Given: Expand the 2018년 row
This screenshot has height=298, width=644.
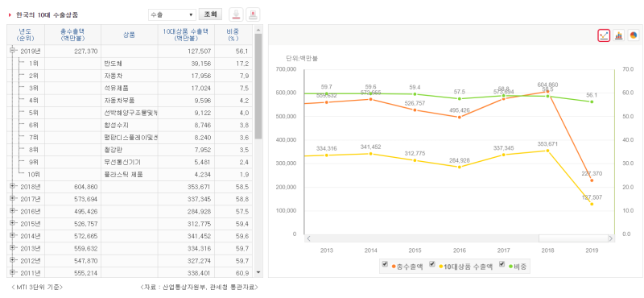Looking at the screenshot, I should point(12,186).
